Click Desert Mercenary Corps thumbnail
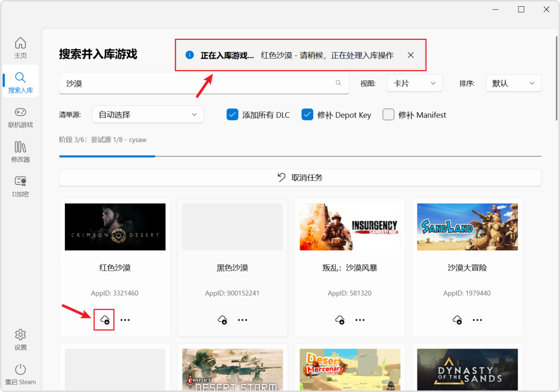This screenshot has width=560, height=392. (350, 370)
